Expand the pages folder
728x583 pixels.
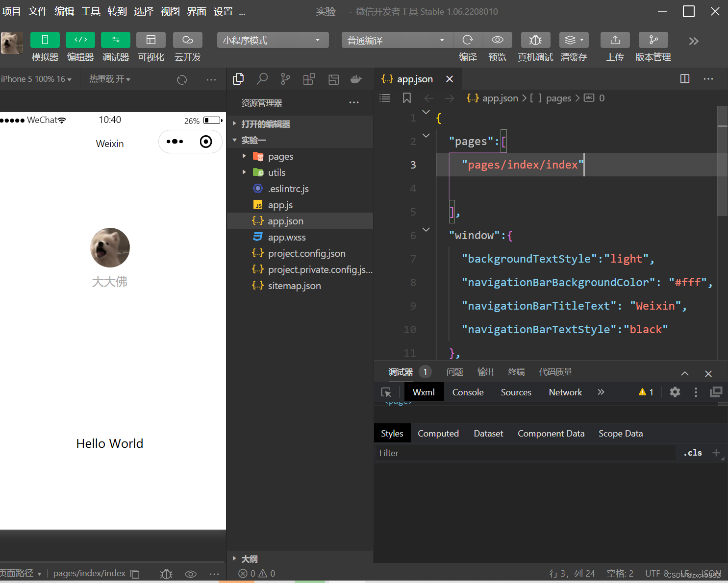pos(300,156)
